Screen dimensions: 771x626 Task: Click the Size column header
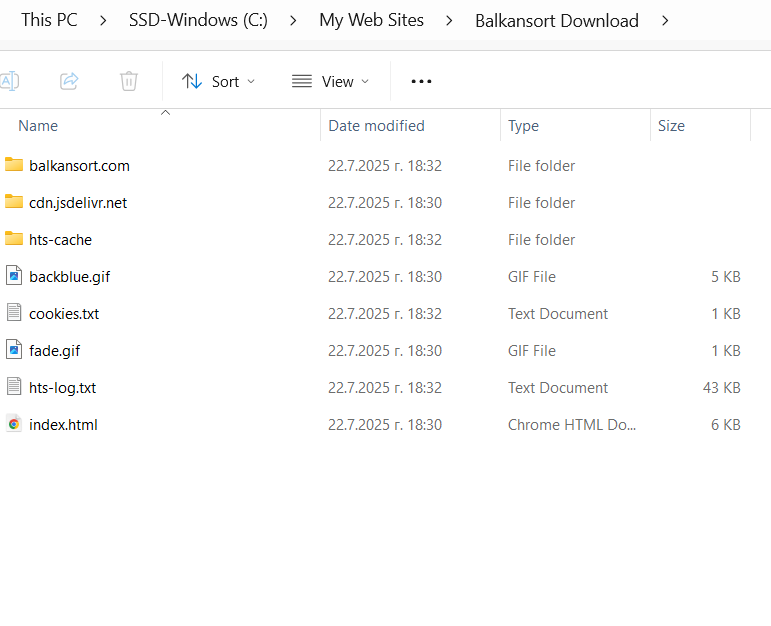(x=671, y=126)
